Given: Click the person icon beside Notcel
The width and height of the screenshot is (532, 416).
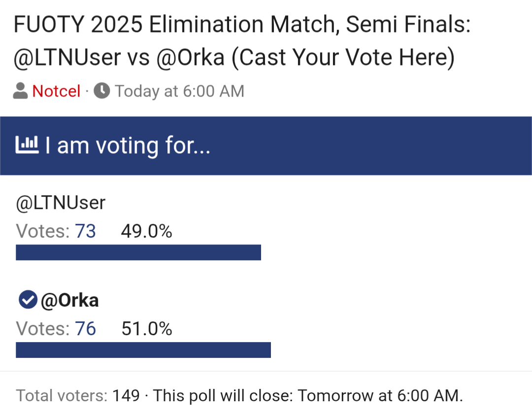Looking at the screenshot, I should tap(20, 91).
